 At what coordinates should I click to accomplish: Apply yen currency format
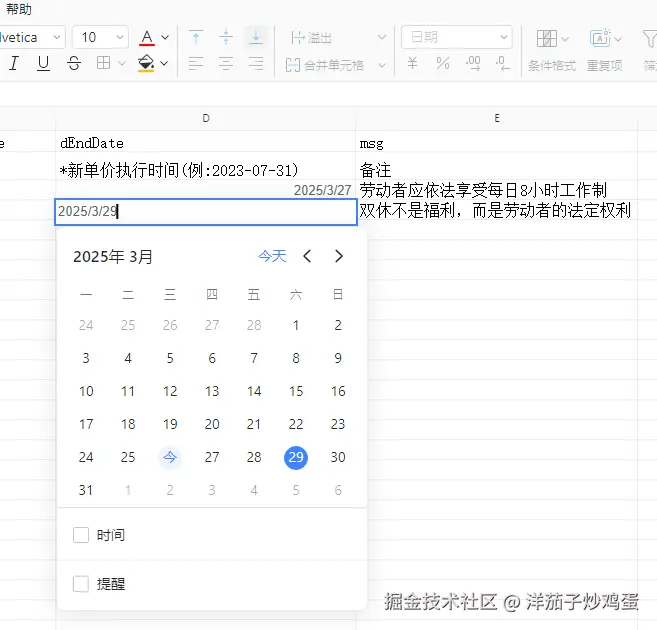pyautogui.click(x=412, y=63)
